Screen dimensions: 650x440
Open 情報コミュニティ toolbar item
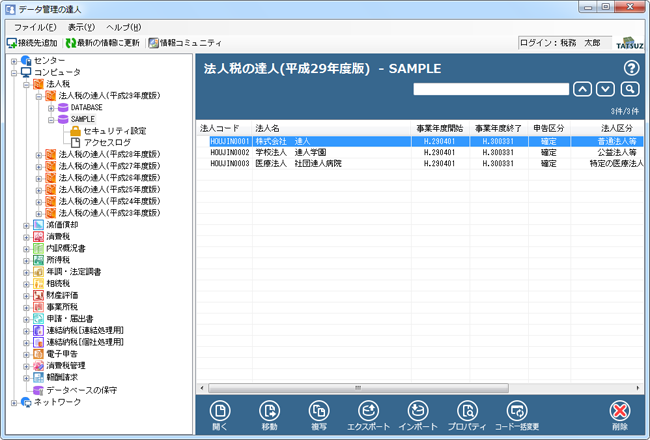point(185,43)
